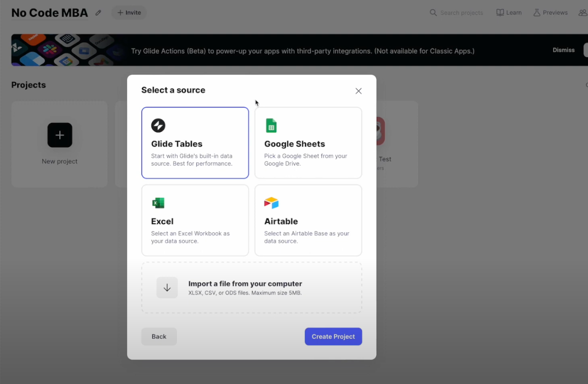Click the Previews flask icon
This screenshot has height=384, width=588.
click(x=537, y=13)
